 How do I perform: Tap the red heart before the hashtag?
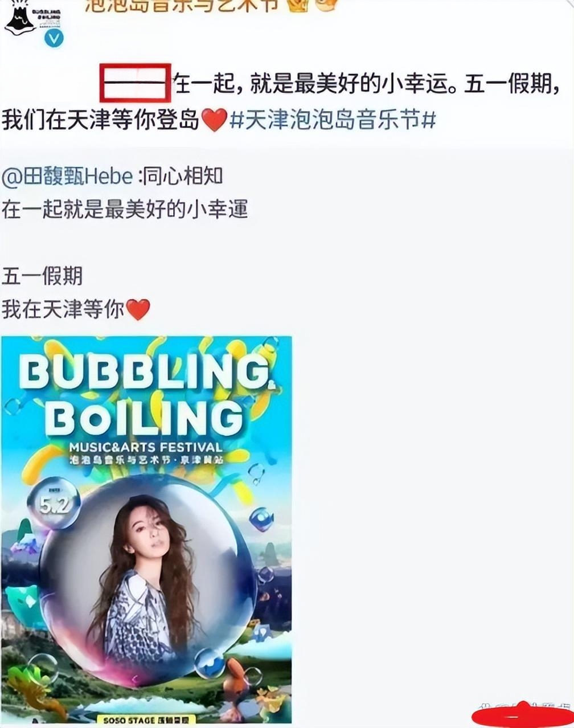215,121
